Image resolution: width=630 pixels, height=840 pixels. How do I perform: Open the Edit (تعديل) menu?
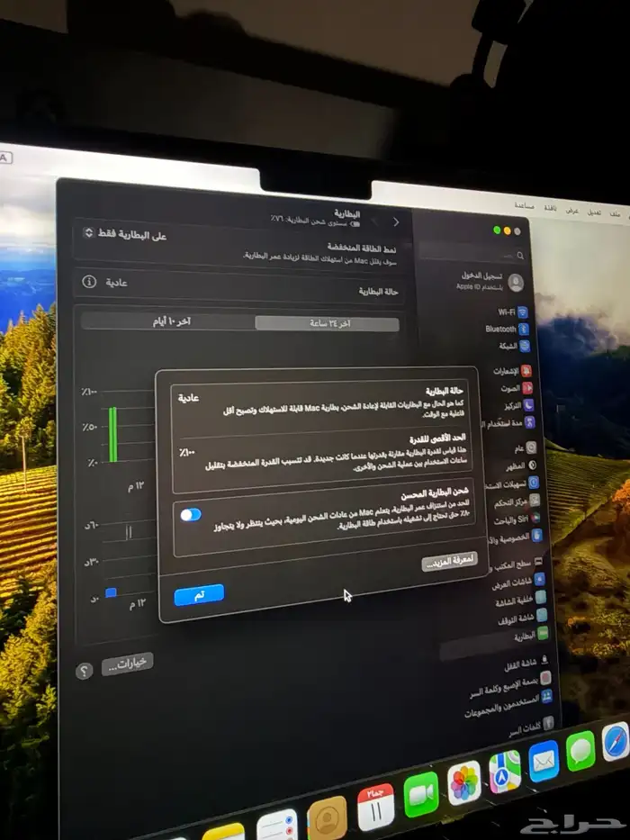(594, 212)
